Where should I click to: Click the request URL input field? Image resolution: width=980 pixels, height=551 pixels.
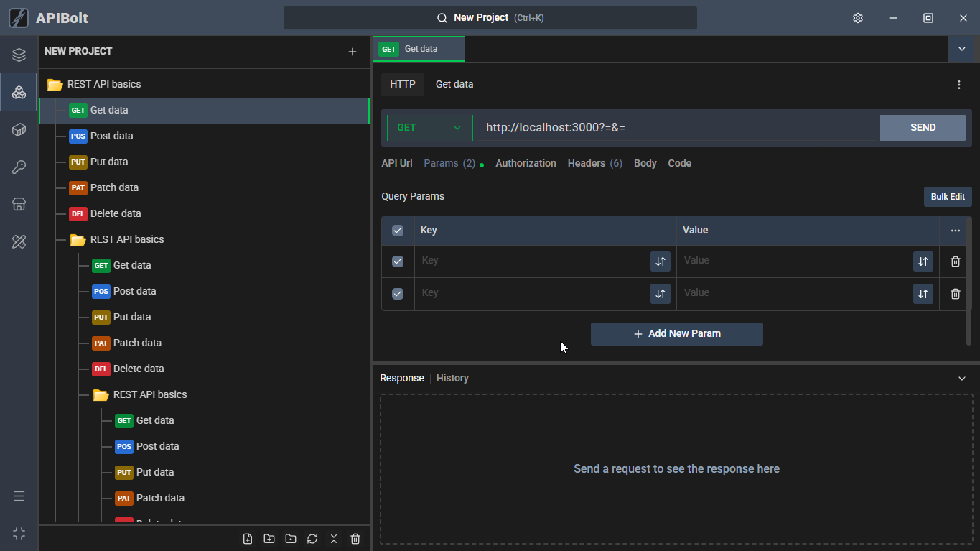675,128
